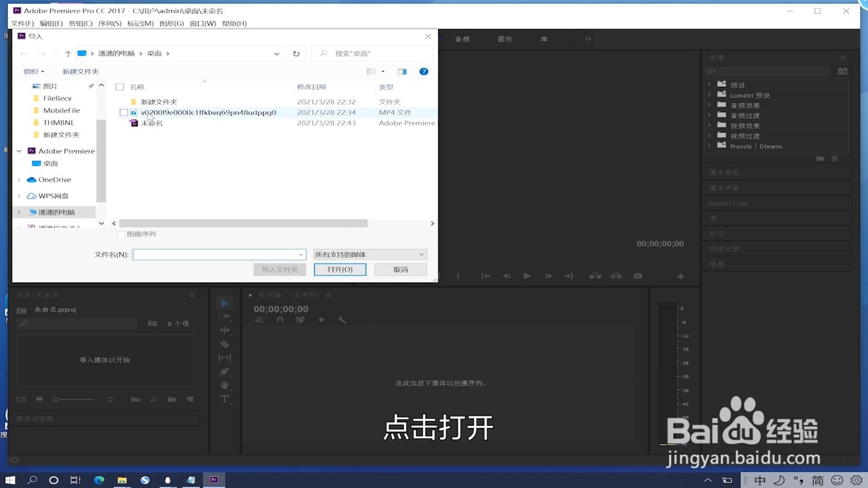Go to Out point in Program monitor

(569, 276)
